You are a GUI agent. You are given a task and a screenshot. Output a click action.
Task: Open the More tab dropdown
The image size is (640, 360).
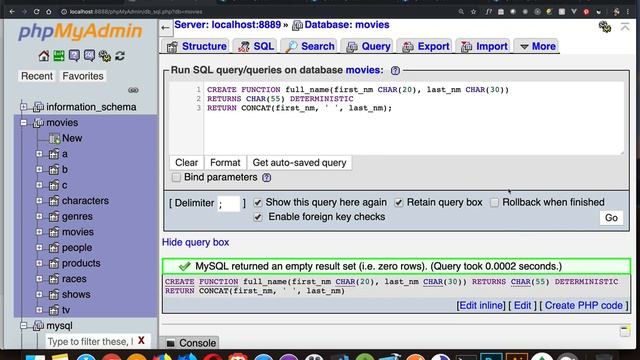click(x=538, y=46)
